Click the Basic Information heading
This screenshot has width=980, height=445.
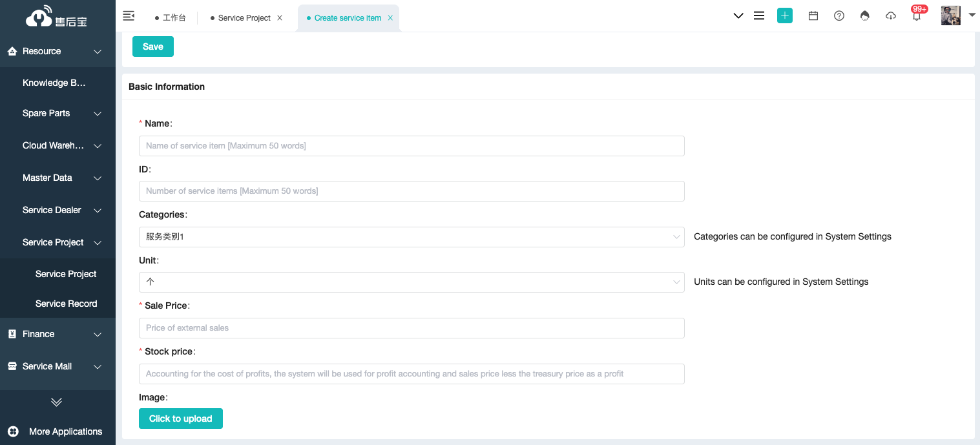point(167,87)
